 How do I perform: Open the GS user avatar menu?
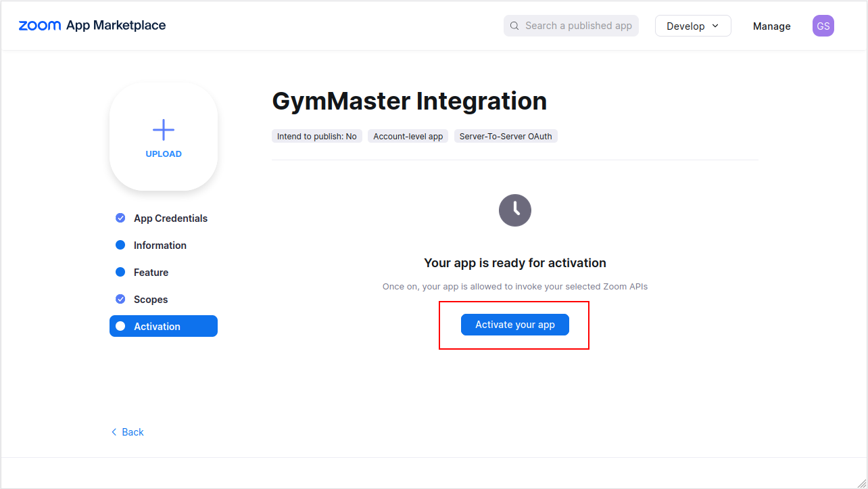[x=823, y=26]
